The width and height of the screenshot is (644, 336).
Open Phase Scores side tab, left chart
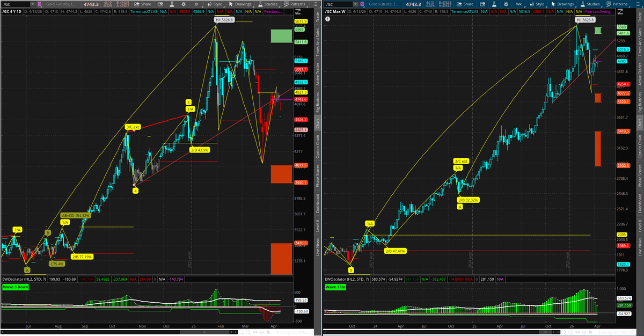coord(317,176)
